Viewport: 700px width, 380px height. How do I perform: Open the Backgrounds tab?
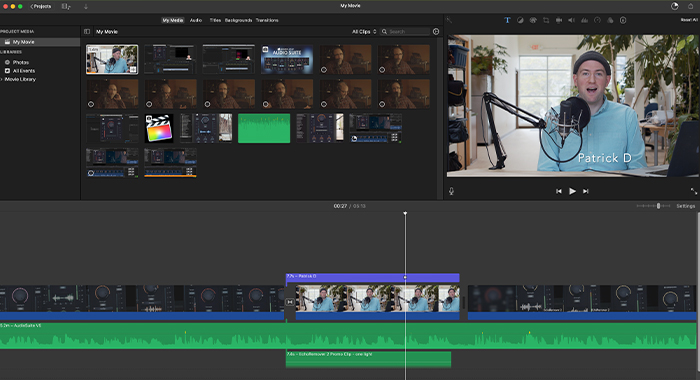click(238, 20)
